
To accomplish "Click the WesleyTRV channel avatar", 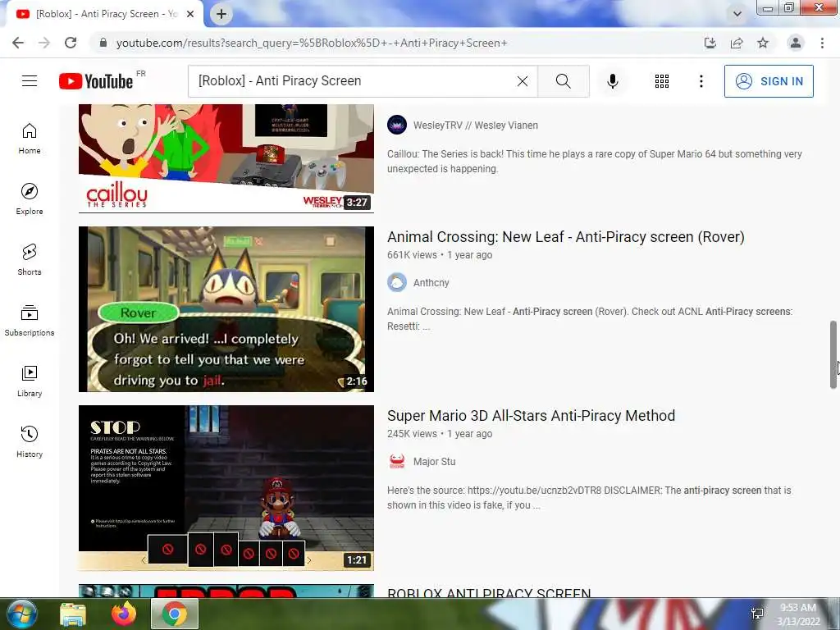I will click(397, 125).
